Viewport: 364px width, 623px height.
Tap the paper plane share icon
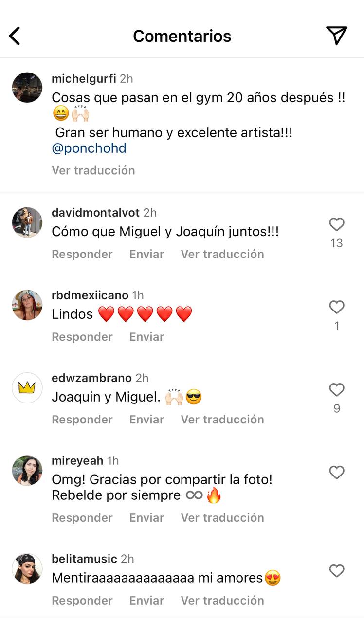[x=336, y=36]
